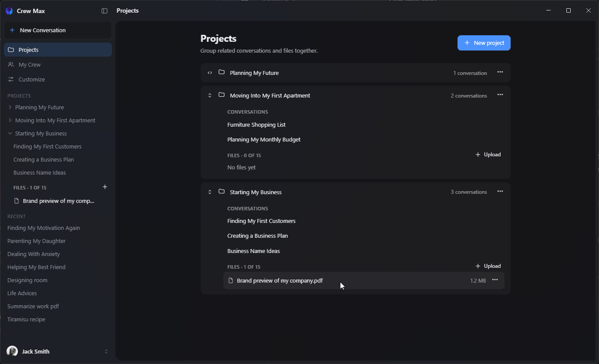Open recent chat Dealing With Anxiety

(x=34, y=254)
